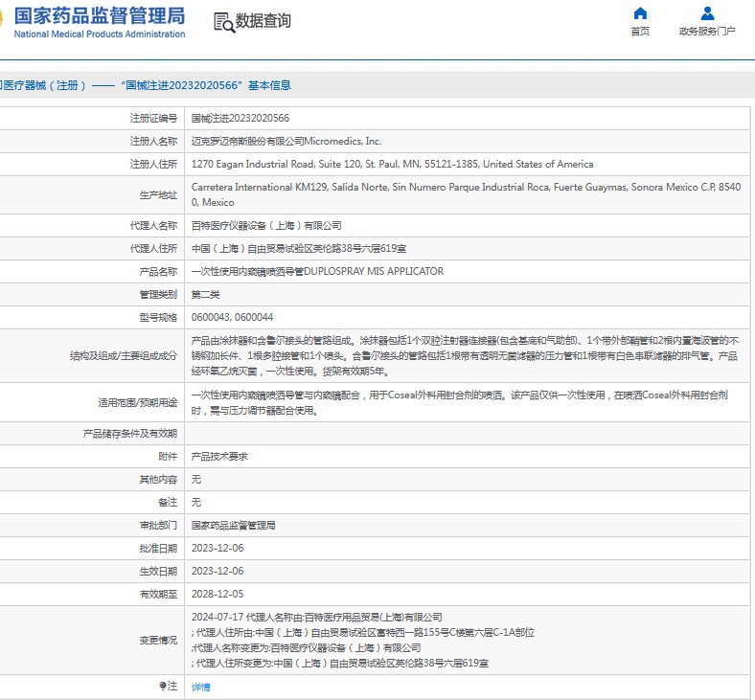Click the 适用范围/预期用途 label
Screen dimensions: 755x700
[x=138, y=403]
